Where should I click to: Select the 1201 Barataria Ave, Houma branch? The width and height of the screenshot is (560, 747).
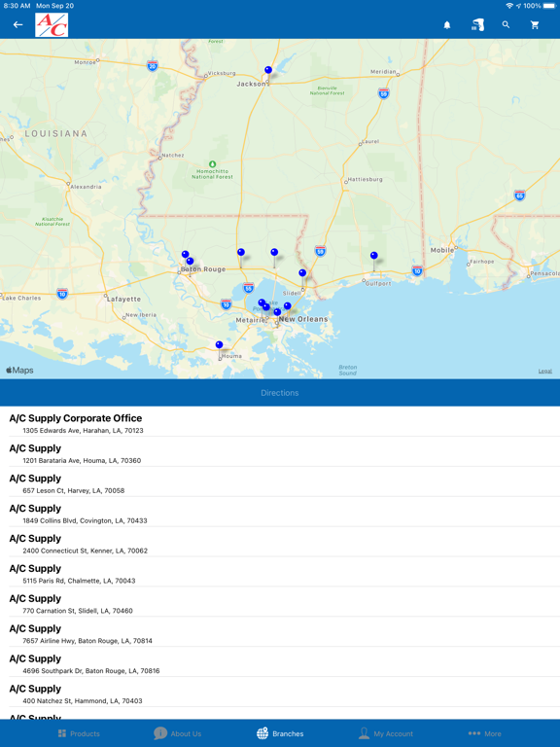280,451
